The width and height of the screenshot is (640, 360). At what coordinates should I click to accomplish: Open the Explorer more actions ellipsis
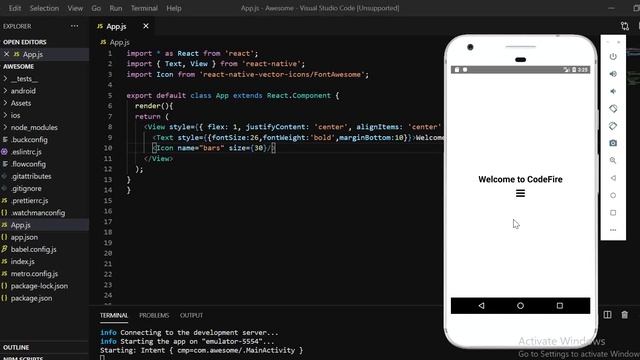click(x=74, y=26)
